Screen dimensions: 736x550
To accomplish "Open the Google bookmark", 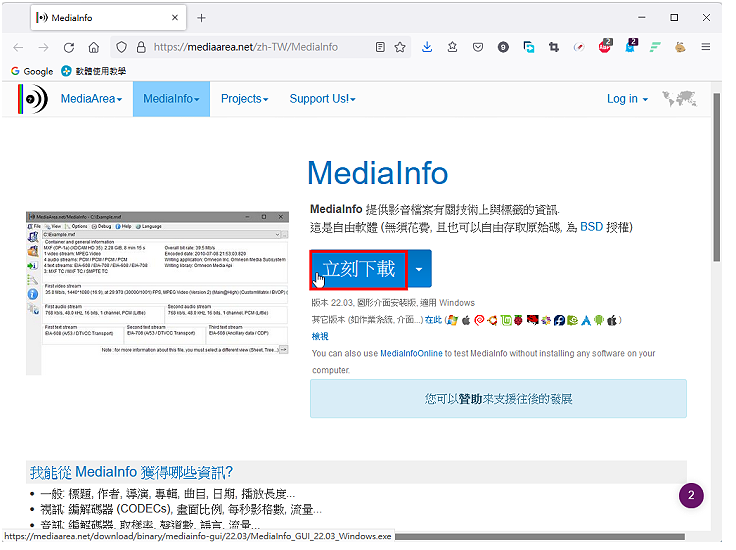I will click(x=32, y=72).
